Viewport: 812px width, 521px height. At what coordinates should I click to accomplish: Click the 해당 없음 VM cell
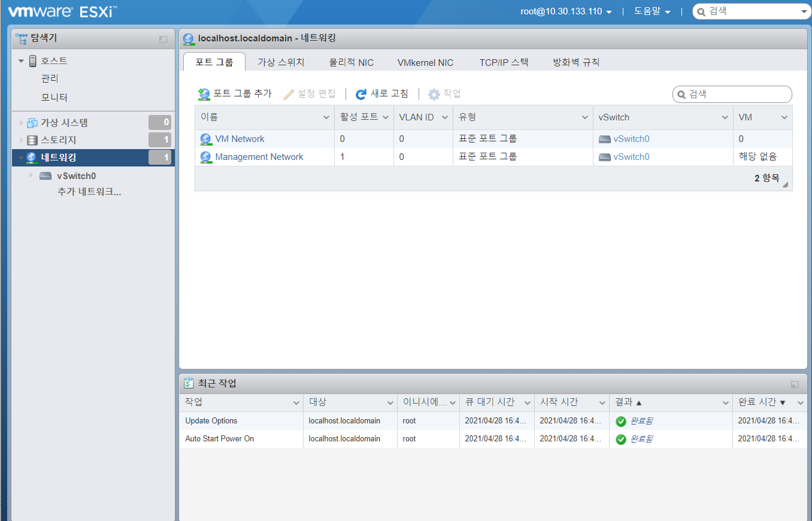758,157
